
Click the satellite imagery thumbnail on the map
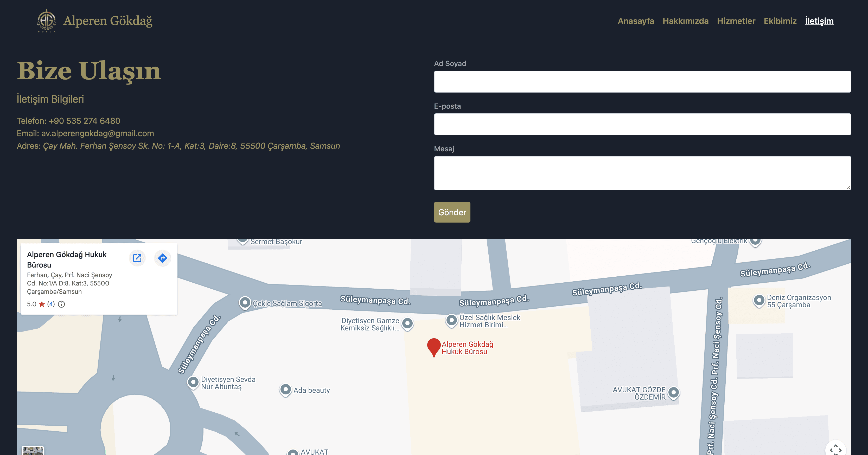click(33, 451)
